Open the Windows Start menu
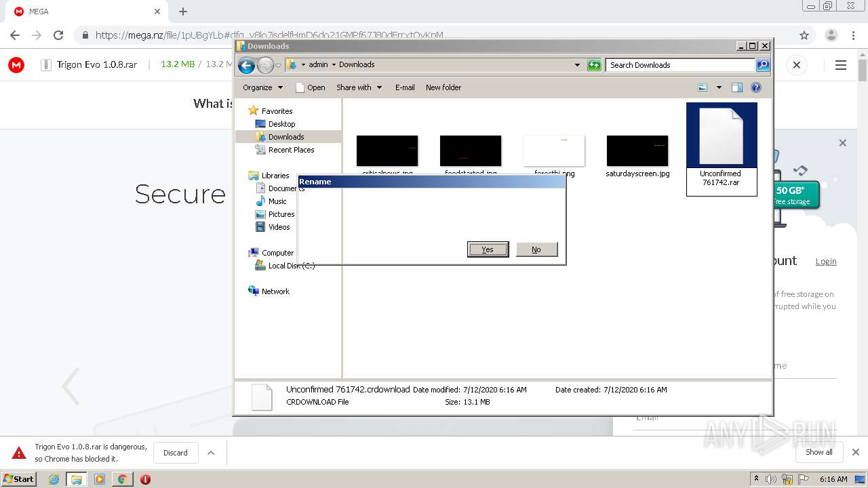Image resolution: width=868 pixels, height=488 pixels. click(19, 479)
